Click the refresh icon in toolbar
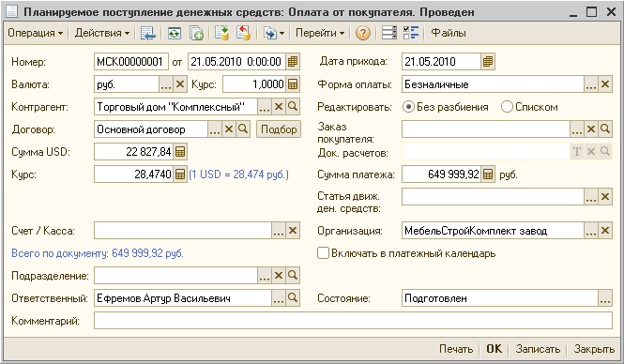Image resolution: width=624 pixels, height=364 pixels. click(174, 33)
